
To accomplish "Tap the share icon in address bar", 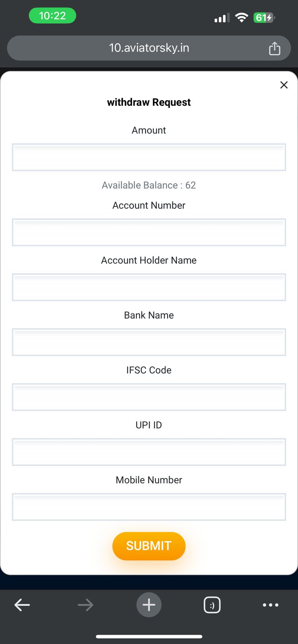I will coord(274,48).
